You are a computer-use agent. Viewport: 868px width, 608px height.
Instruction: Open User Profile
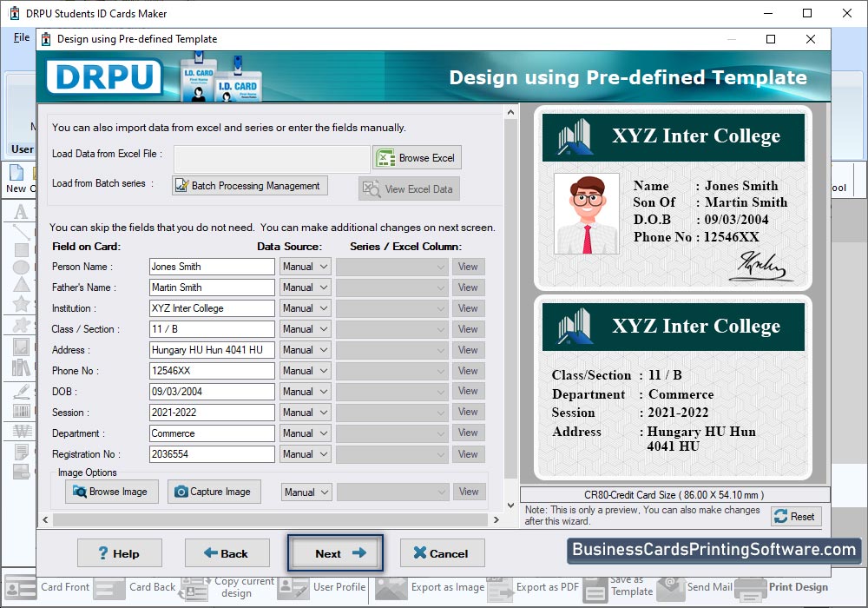323,587
